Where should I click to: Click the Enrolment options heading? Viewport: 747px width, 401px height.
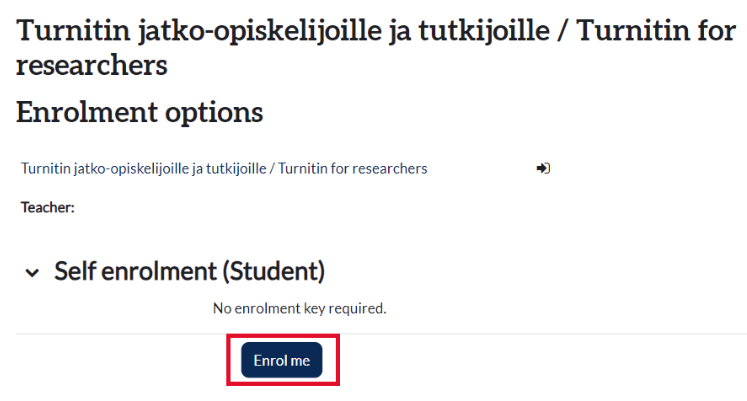coord(140,113)
